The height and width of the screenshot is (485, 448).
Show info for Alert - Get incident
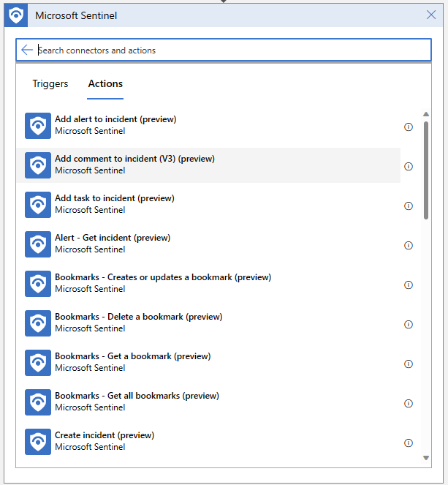click(409, 246)
